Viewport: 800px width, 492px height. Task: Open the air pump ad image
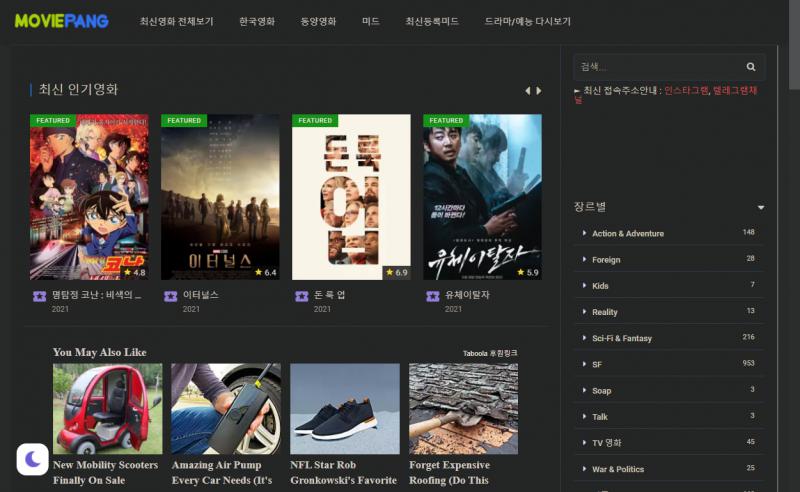click(226, 409)
